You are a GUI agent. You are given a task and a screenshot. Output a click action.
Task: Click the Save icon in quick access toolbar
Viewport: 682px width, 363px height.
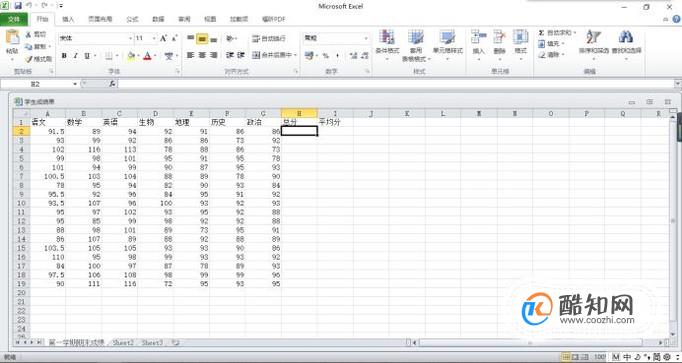pyautogui.click(x=18, y=6)
